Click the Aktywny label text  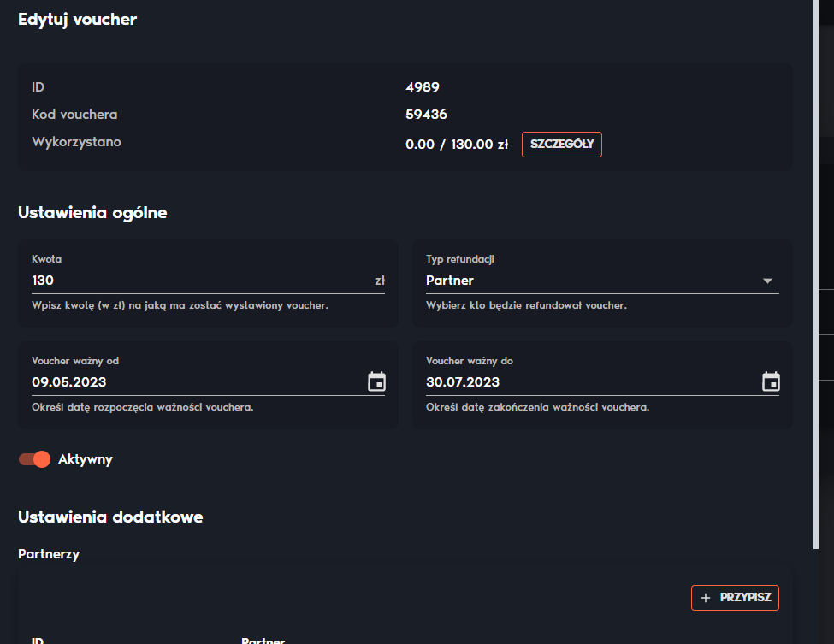85,459
